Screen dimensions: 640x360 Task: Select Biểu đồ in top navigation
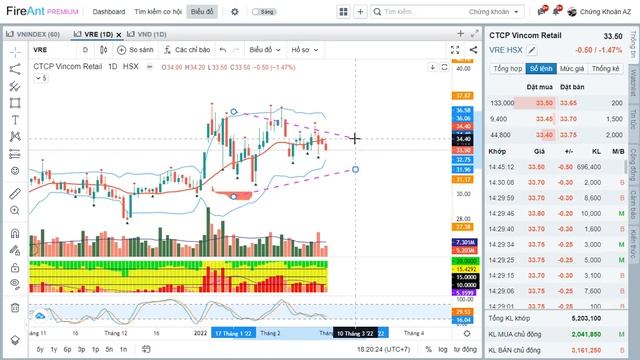(x=202, y=11)
